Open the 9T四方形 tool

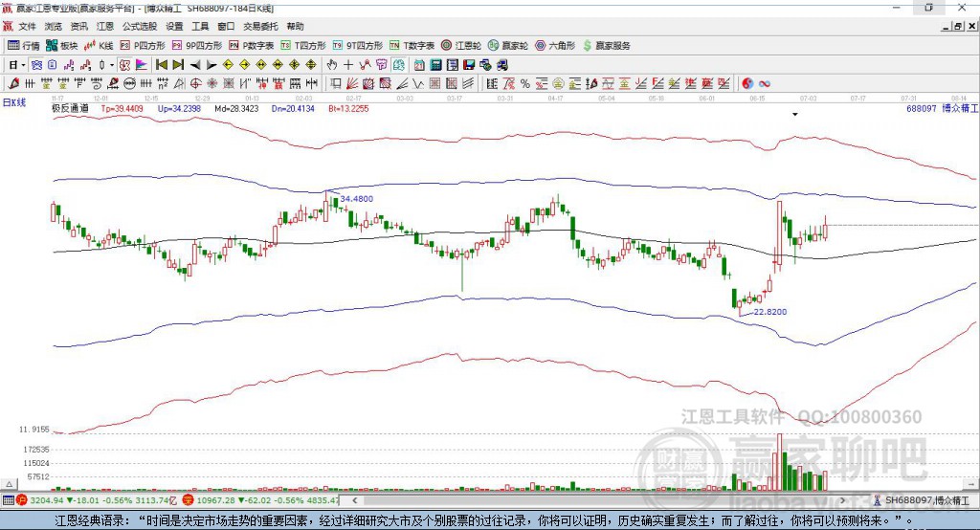358,46
